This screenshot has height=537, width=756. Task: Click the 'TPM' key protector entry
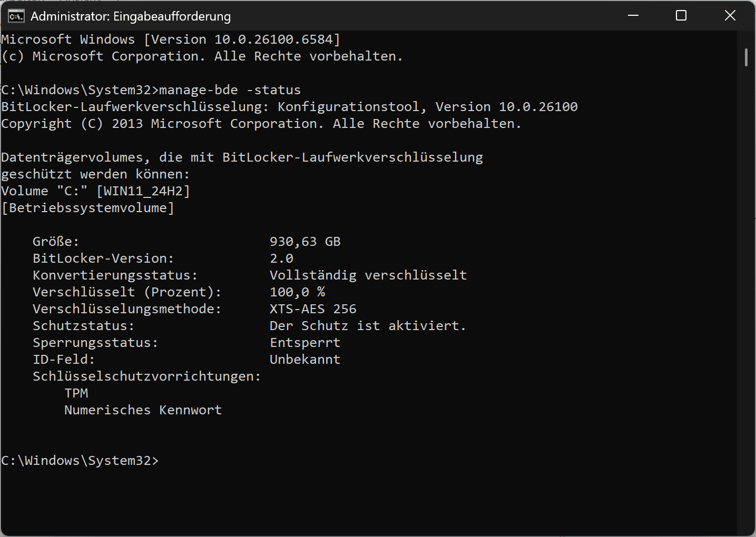76,393
